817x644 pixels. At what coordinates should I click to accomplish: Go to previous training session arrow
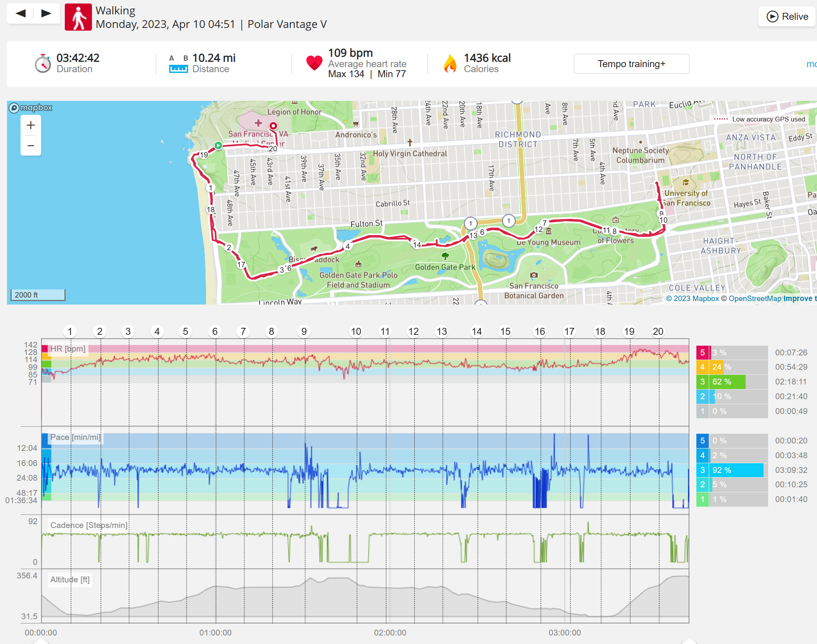tap(21, 14)
